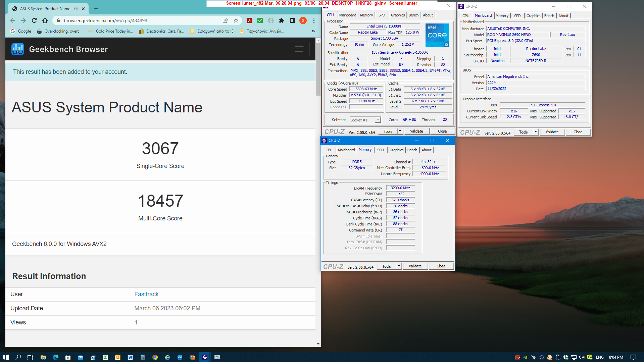The image size is (644, 362).
Task: Open taskbar Search
Action: click(18, 357)
